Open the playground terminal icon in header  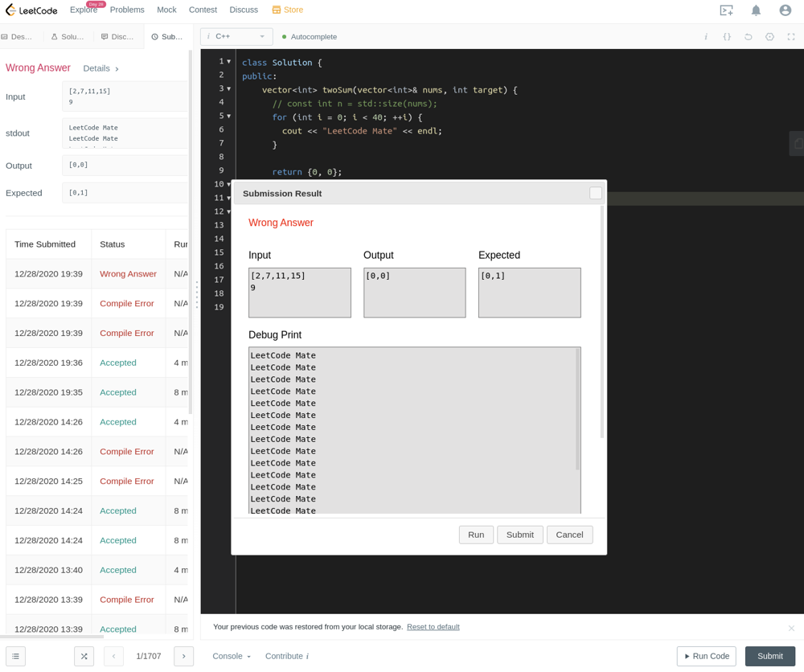click(726, 10)
